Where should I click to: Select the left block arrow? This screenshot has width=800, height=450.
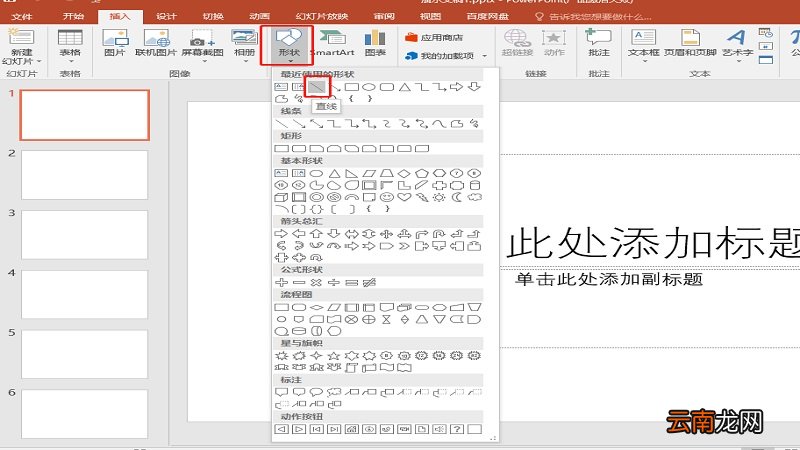click(298, 234)
